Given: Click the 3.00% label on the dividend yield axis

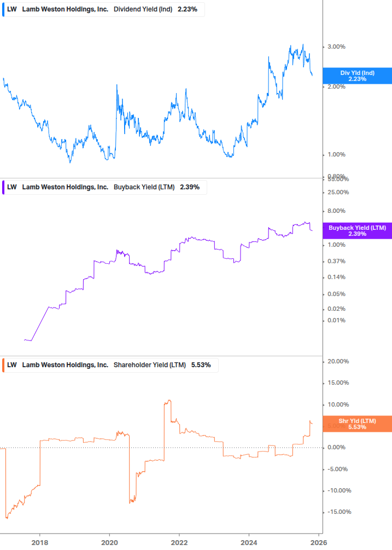Looking at the screenshot, I should [x=336, y=47].
